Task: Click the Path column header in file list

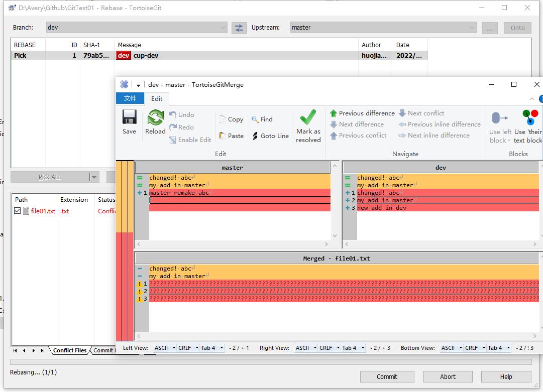Action: click(x=34, y=200)
